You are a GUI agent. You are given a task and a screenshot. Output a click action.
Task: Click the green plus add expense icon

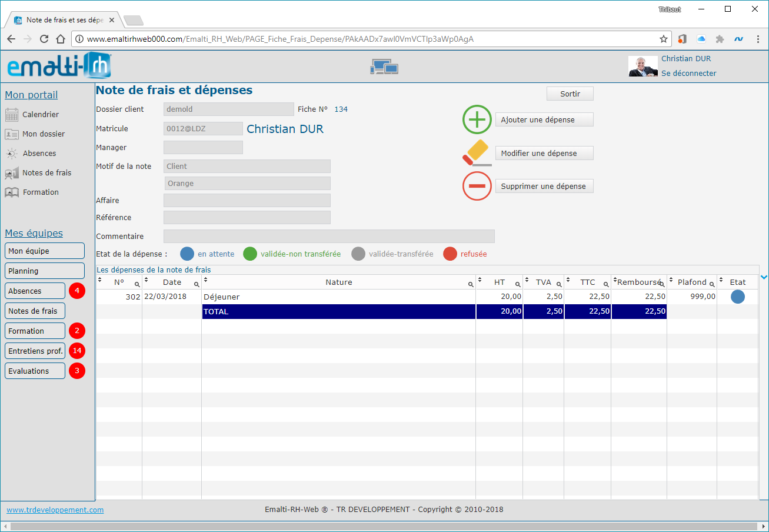pos(477,119)
